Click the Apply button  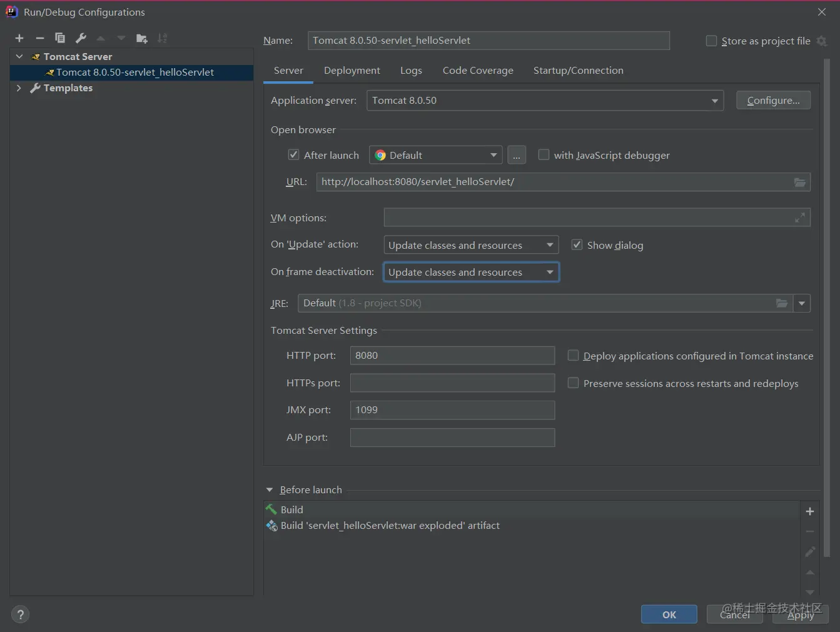point(801,614)
